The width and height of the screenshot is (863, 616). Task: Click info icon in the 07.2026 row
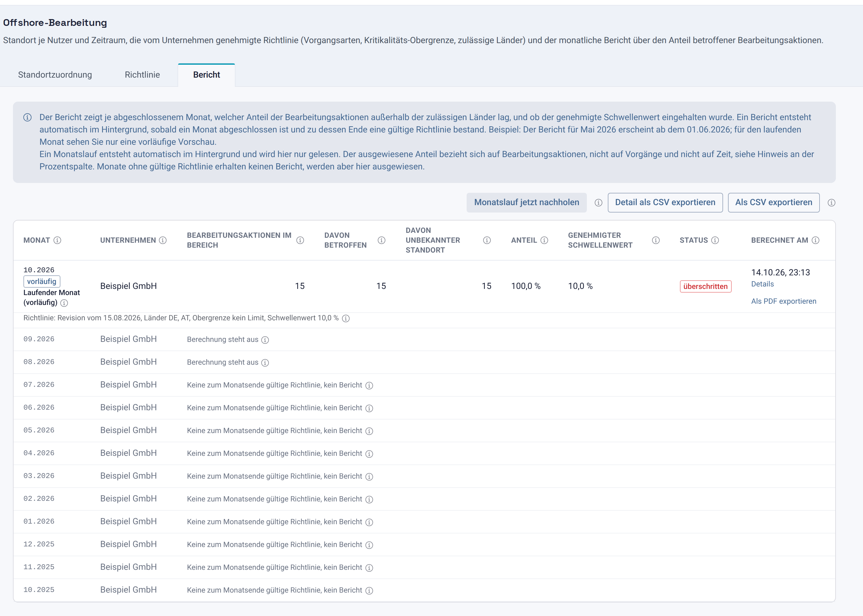coord(369,385)
